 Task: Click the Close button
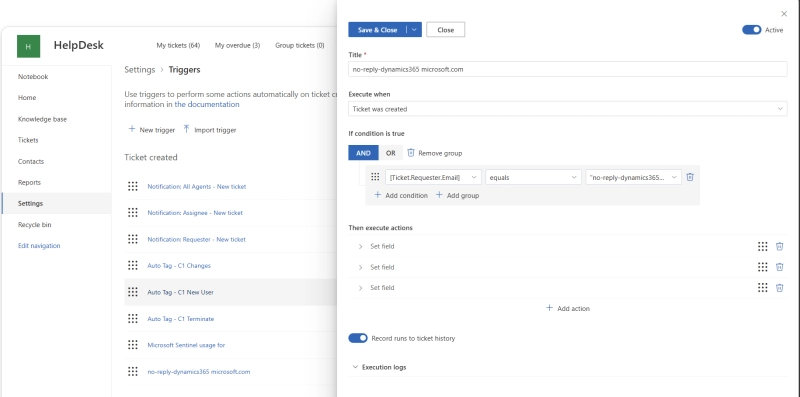click(x=445, y=30)
